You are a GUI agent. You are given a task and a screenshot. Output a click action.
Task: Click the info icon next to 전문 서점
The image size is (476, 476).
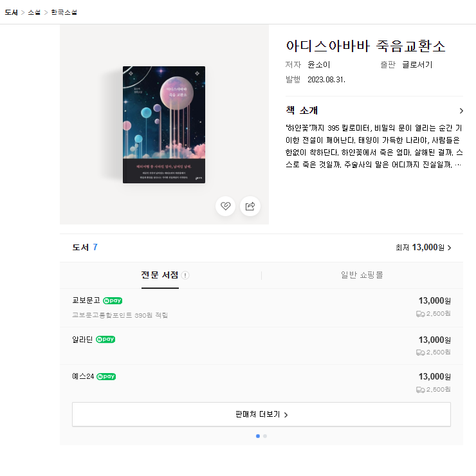(x=185, y=275)
